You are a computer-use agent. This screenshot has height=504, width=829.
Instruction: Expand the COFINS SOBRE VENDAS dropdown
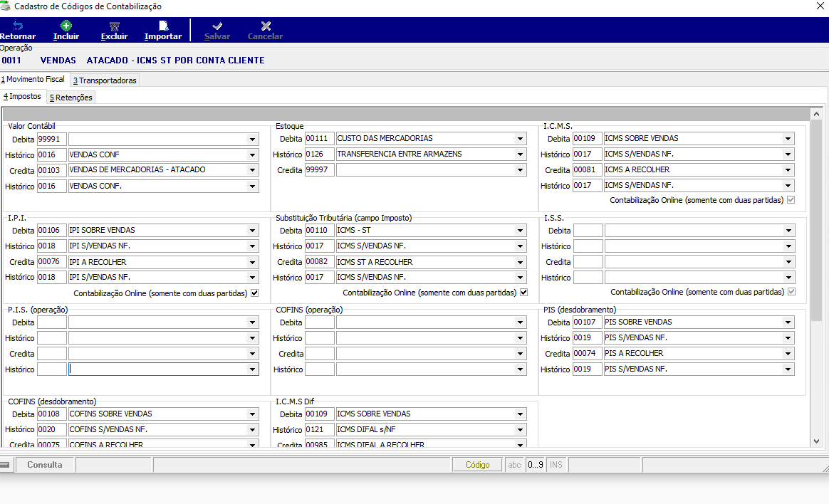[253, 414]
